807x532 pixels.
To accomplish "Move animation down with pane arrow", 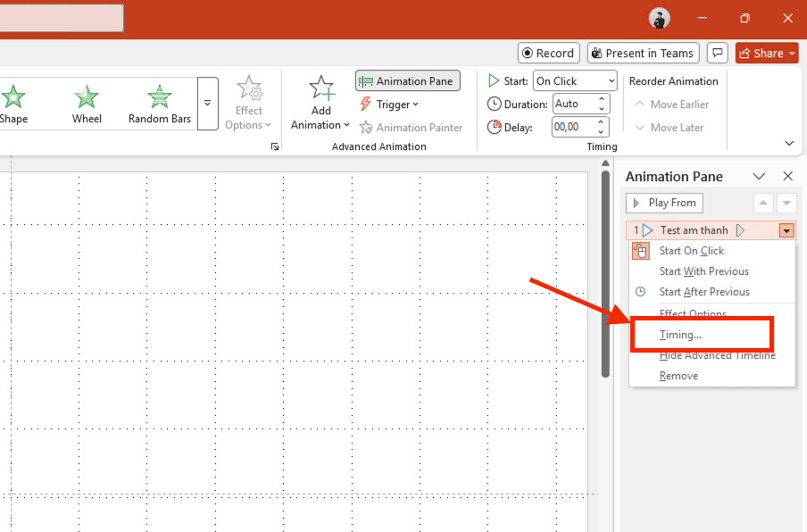I will (x=786, y=203).
